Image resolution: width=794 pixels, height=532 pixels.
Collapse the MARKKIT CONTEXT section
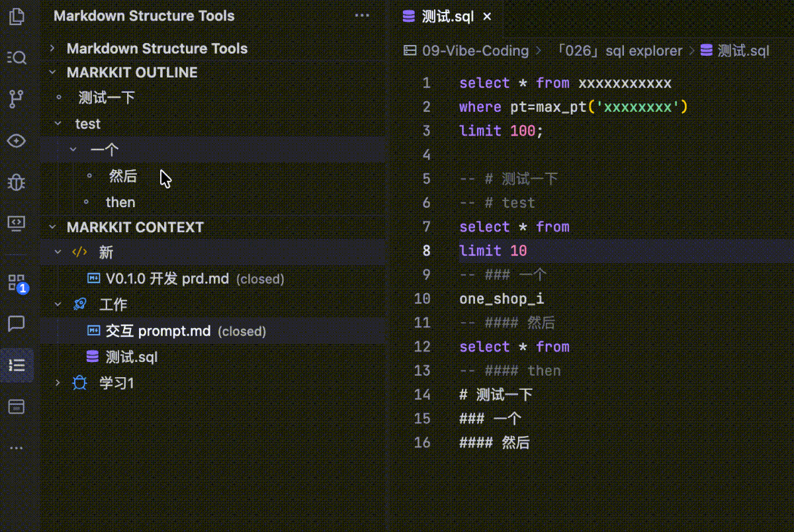[52, 227]
